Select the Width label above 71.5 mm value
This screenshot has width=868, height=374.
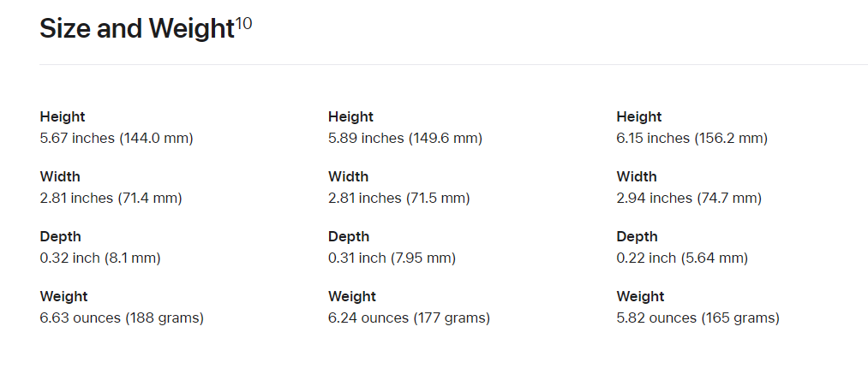pyautogui.click(x=348, y=177)
